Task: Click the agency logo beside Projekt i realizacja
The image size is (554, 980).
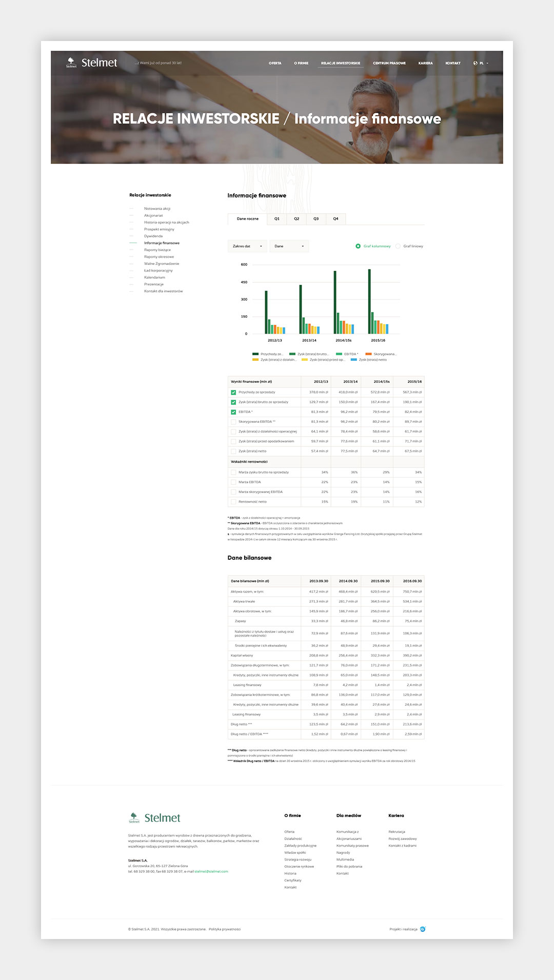Action: pyautogui.click(x=423, y=929)
